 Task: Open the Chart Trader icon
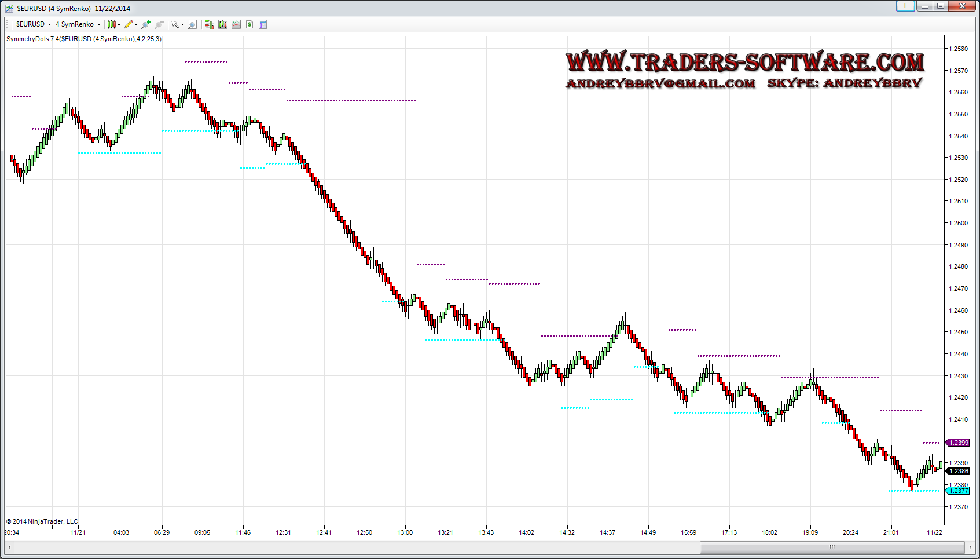(209, 24)
